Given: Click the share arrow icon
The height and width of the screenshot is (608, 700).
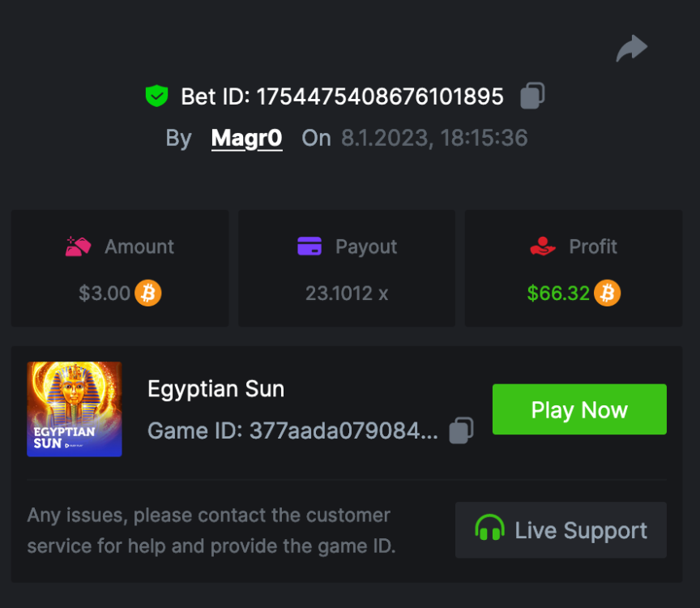Looking at the screenshot, I should (x=631, y=48).
